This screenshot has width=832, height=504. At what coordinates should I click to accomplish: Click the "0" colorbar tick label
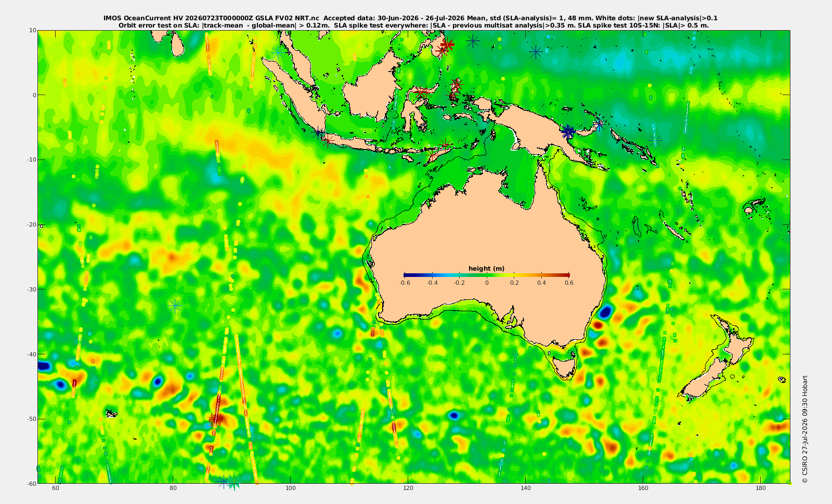pos(487,283)
